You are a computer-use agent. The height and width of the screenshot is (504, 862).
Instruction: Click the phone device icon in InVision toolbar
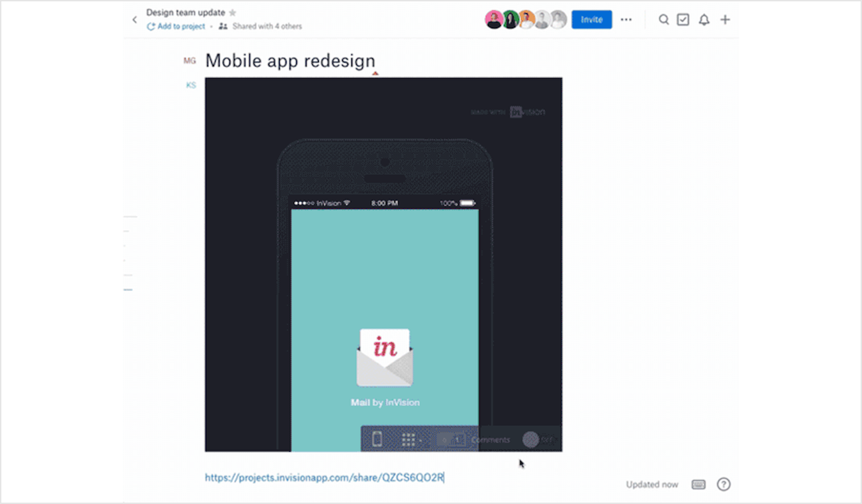coord(377,439)
